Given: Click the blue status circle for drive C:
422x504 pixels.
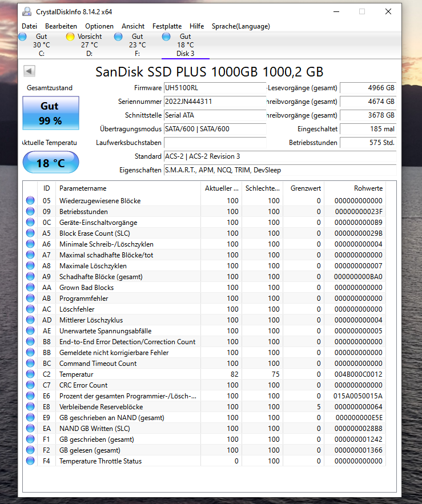Looking at the screenshot, I should point(22,37).
